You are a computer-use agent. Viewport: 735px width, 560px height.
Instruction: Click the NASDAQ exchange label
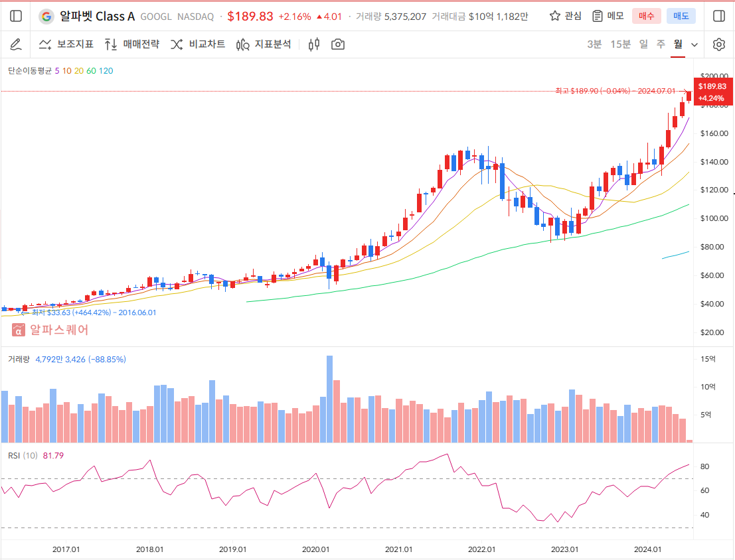(195, 17)
